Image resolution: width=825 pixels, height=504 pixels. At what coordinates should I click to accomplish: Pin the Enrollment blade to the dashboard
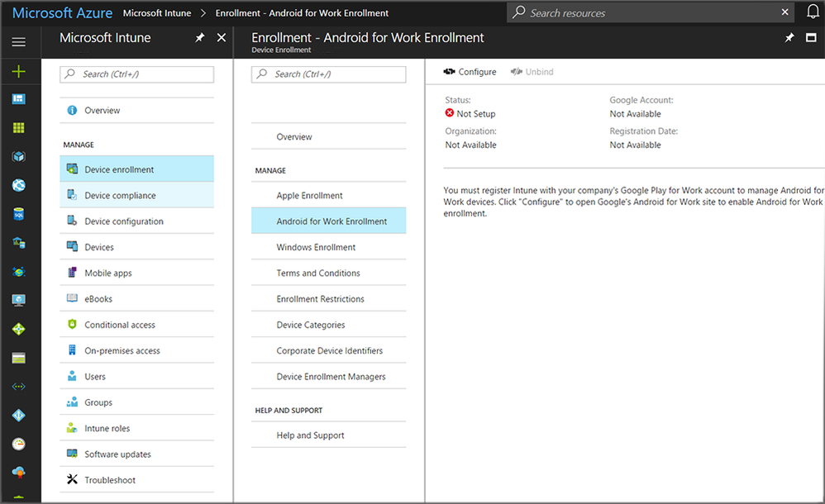(x=789, y=37)
